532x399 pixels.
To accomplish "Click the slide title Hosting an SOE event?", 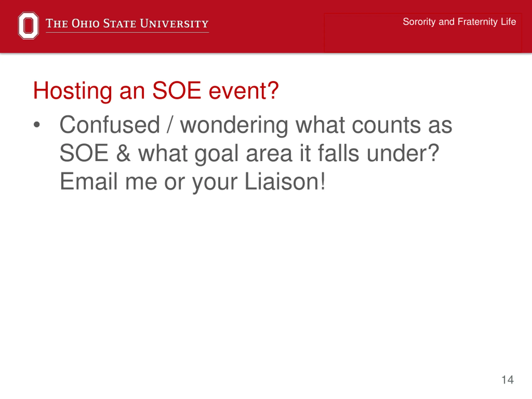I will tap(156, 90).
